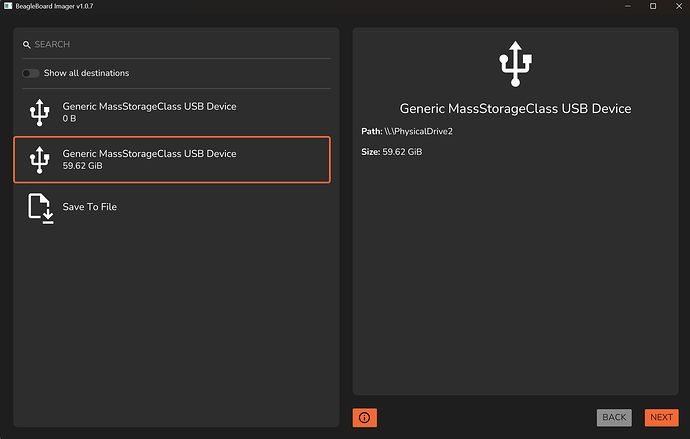The width and height of the screenshot is (690, 439).
Task: Click the search magnifier icon
Action: (26, 45)
